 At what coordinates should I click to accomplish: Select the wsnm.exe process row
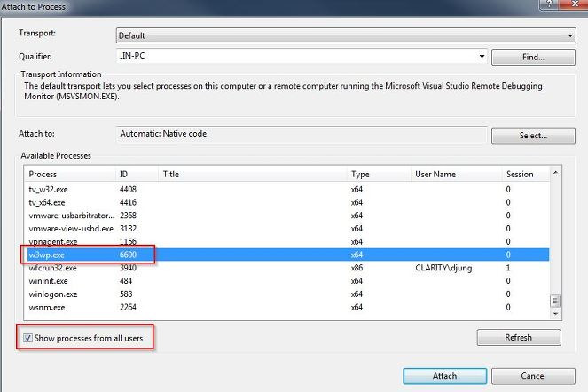[286, 307]
